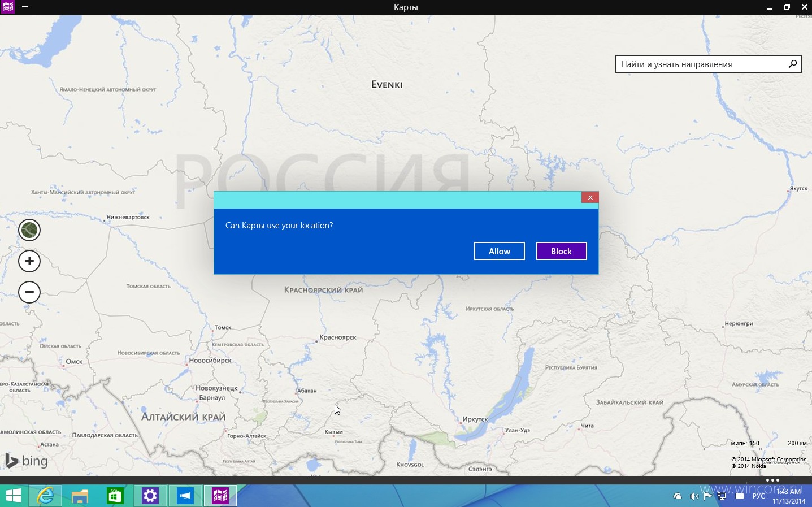The image size is (812, 507).
Task: Select the Maps app taskbar button
Action: click(220, 496)
